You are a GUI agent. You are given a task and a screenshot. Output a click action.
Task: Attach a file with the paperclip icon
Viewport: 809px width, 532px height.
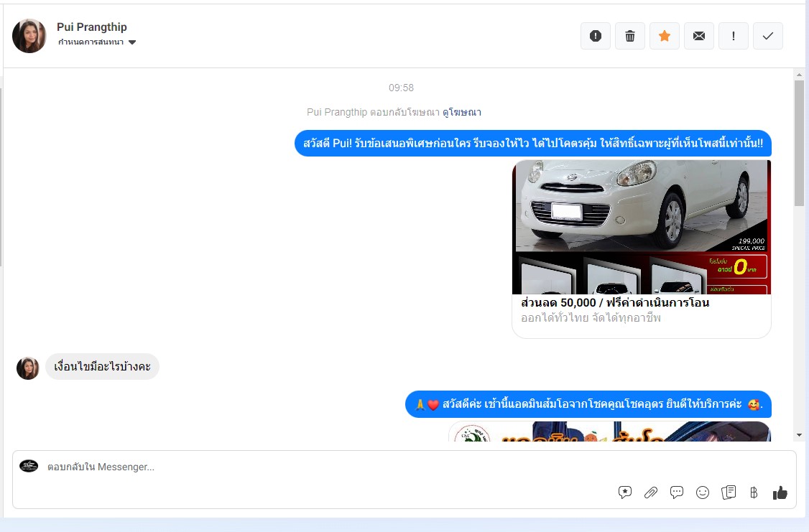pyautogui.click(x=651, y=493)
